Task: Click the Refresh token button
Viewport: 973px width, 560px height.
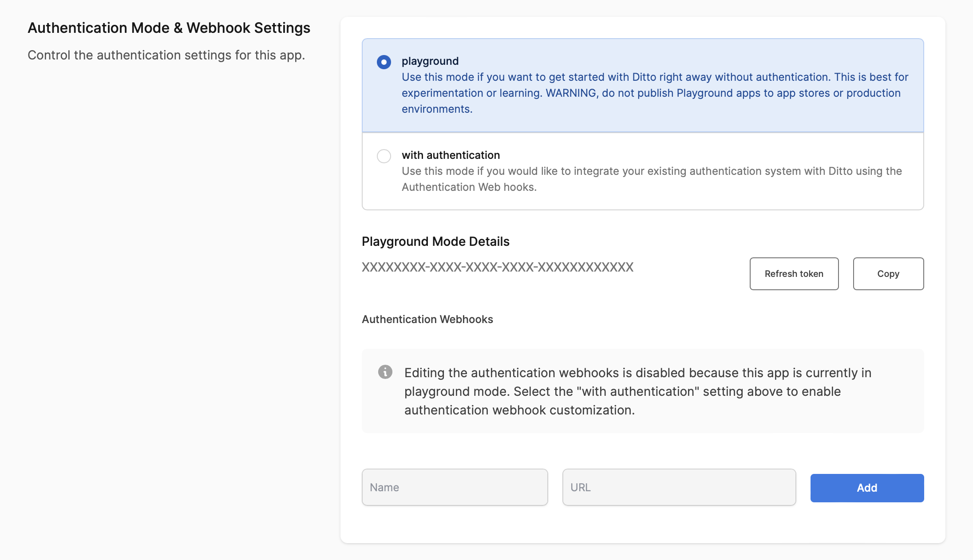Action: [794, 274]
